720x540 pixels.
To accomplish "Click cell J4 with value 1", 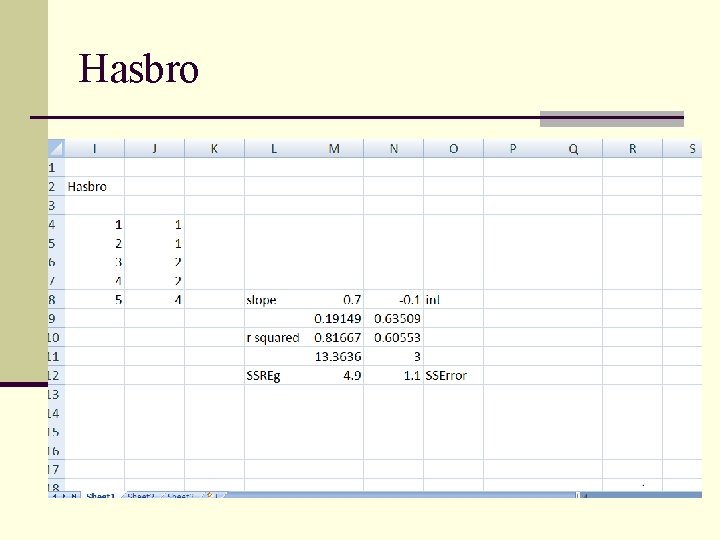I will pyautogui.click(x=154, y=224).
